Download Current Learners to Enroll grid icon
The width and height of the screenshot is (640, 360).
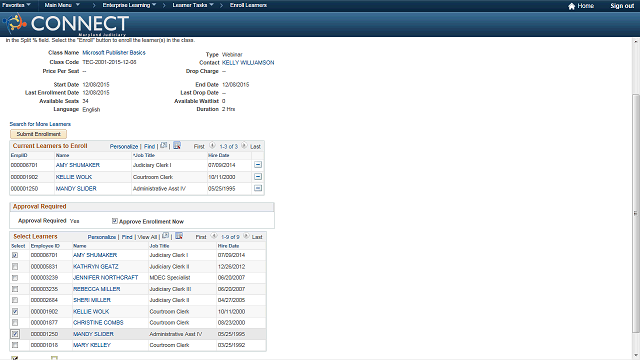(x=177, y=145)
